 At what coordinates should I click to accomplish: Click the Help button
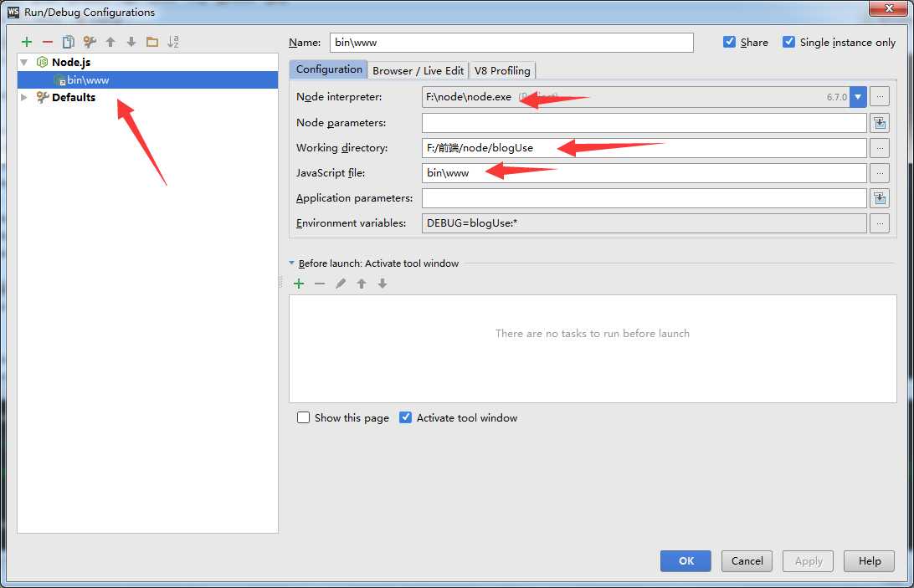coord(869,560)
